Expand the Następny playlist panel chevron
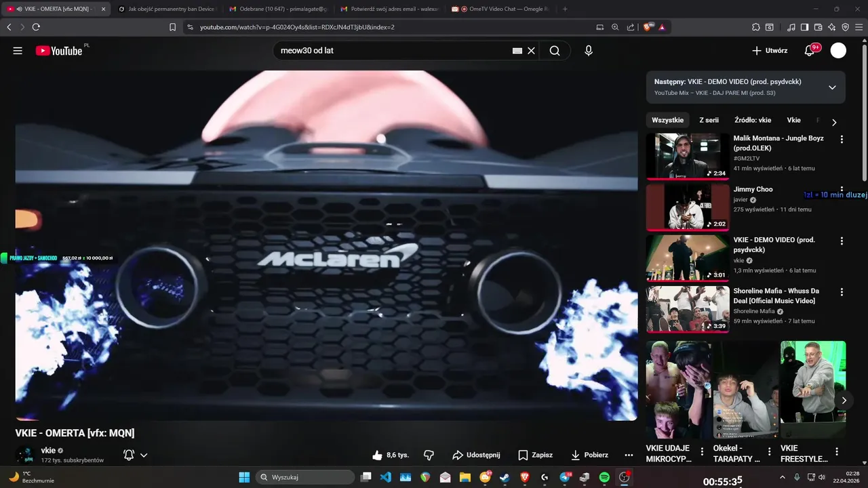868x488 pixels. coord(832,87)
